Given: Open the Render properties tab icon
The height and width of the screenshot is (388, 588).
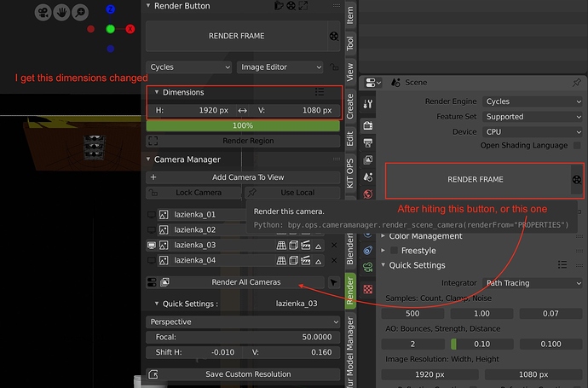Looking at the screenshot, I should coord(368,125).
